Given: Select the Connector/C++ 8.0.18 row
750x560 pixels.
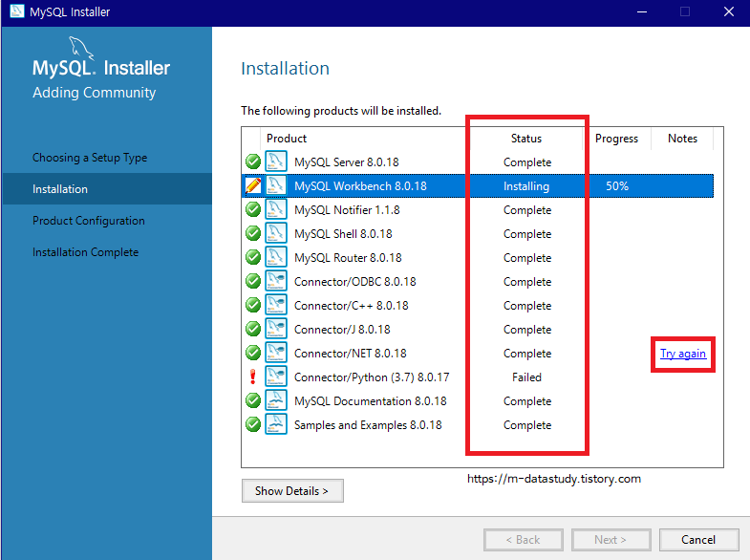Looking at the screenshot, I should coord(478,306).
